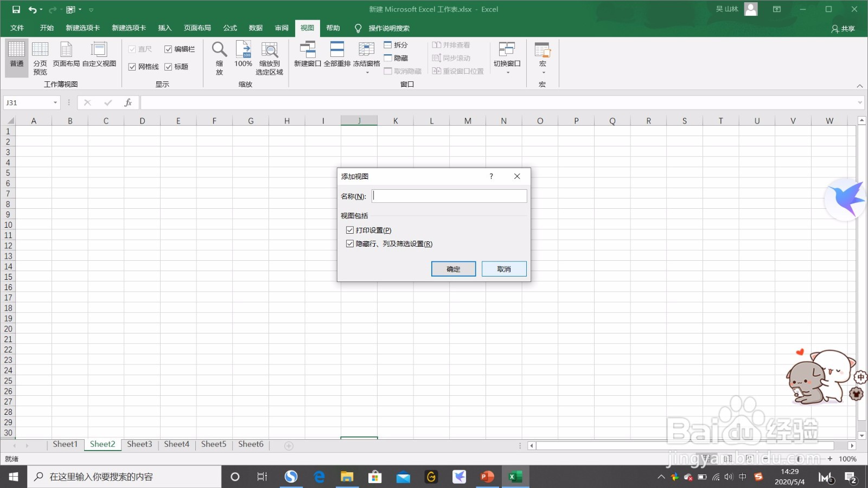Viewport: 868px width, 488px height.
Task: Open the notification center icon
Action: [851, 477]
